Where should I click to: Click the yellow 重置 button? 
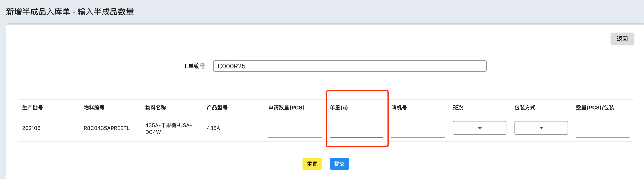coord(312,164)
